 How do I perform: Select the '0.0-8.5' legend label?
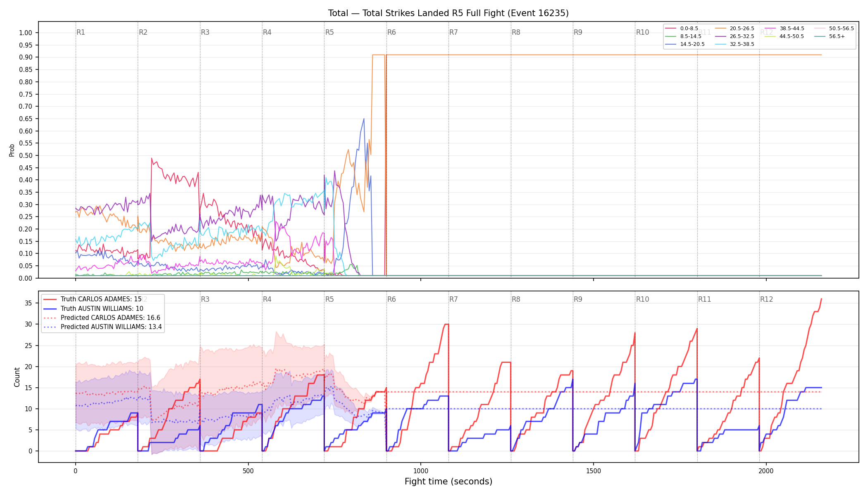pyautogui.click(x=689, y=29)
